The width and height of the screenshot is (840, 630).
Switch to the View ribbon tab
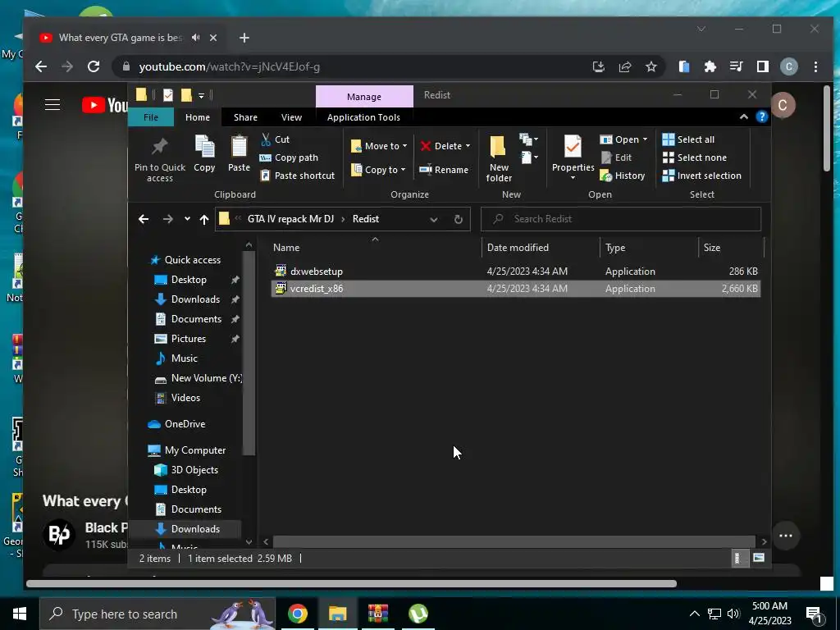pos(291,116)
